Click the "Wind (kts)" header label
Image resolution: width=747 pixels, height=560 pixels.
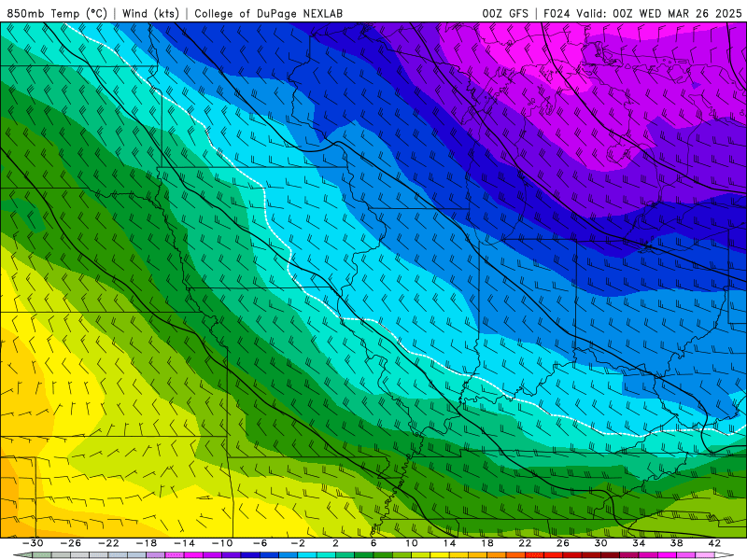tap(150, 13)
